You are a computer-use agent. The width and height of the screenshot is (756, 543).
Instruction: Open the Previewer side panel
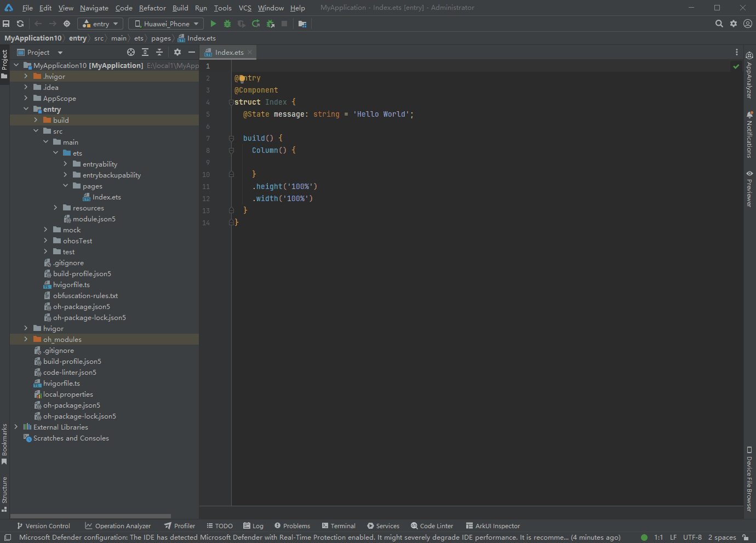click(x=749, y=189)
